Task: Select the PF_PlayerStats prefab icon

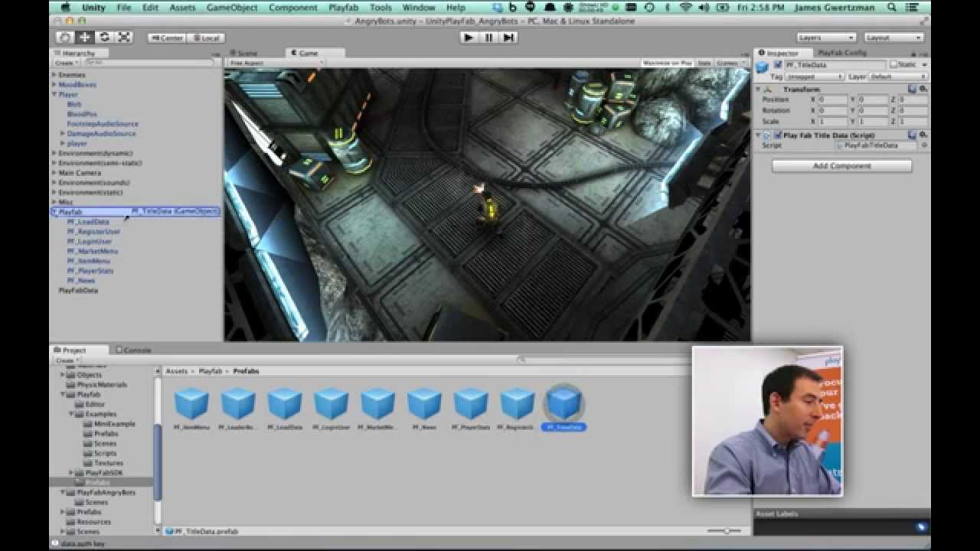Action: 471,403
